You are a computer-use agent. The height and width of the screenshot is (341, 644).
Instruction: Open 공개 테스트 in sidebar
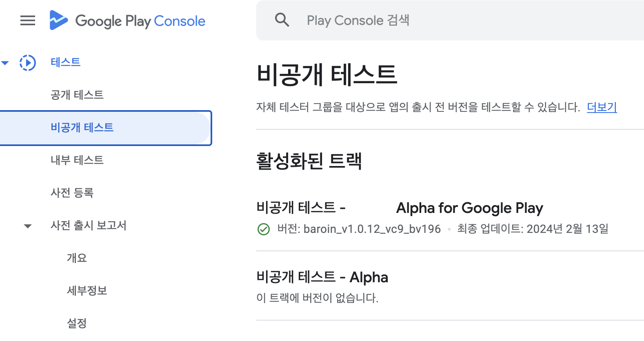click(77, 95)
